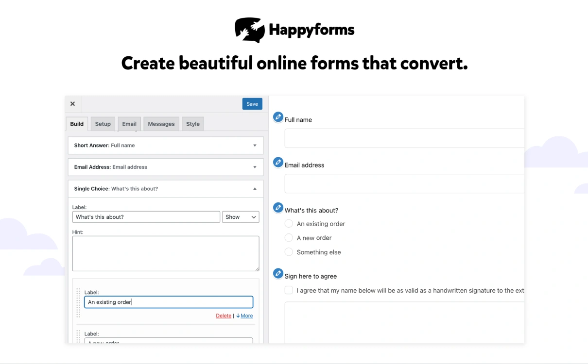Open the Email tab
The width and height of the screenshot is (588, 364).
(129, 124)
